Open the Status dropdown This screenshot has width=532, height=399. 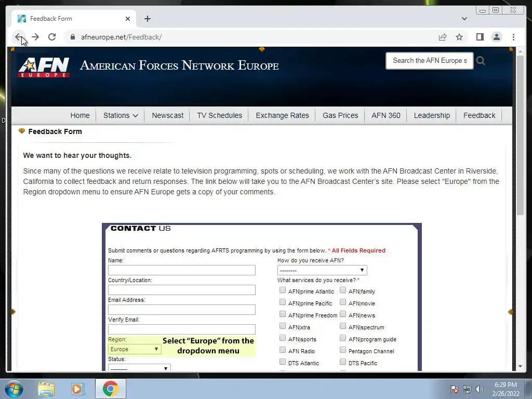[139, 368]
